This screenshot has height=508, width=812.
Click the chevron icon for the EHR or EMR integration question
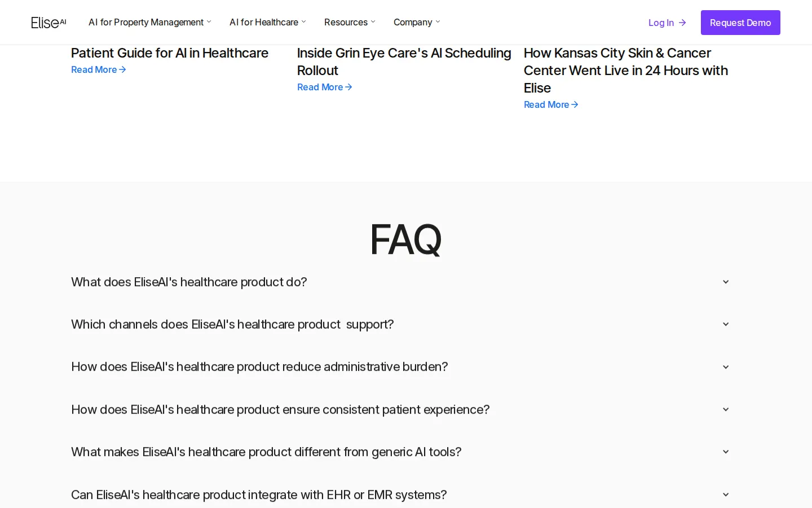(x=726, y=494)
